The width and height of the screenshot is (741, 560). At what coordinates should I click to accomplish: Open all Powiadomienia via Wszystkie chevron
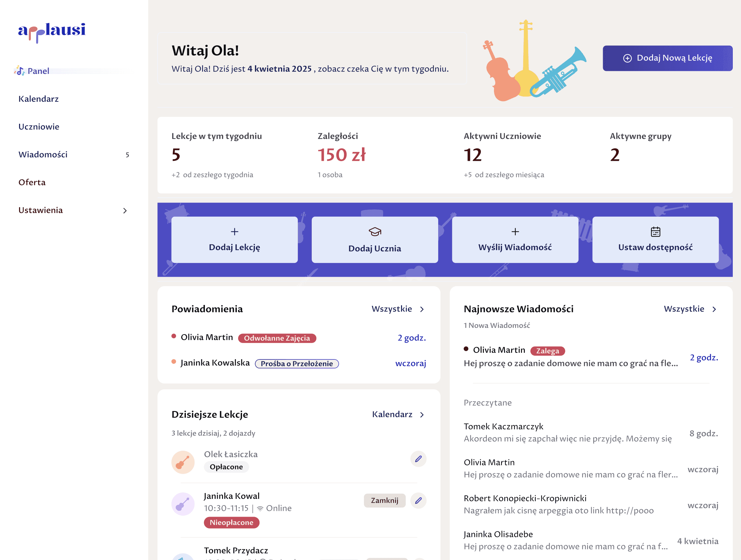[x=422, y=309]
